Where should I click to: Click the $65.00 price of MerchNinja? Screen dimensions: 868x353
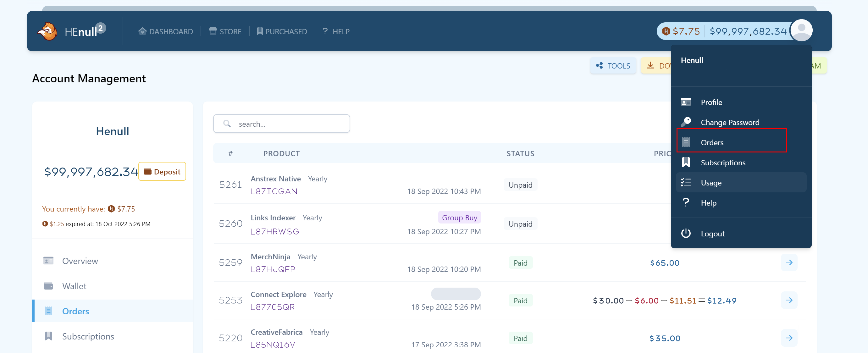click(x=665, y=263)
